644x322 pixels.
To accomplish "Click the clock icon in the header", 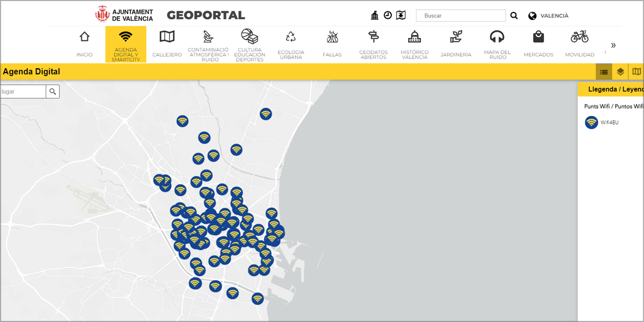I will pyautogui.click(x=387, y=16).
